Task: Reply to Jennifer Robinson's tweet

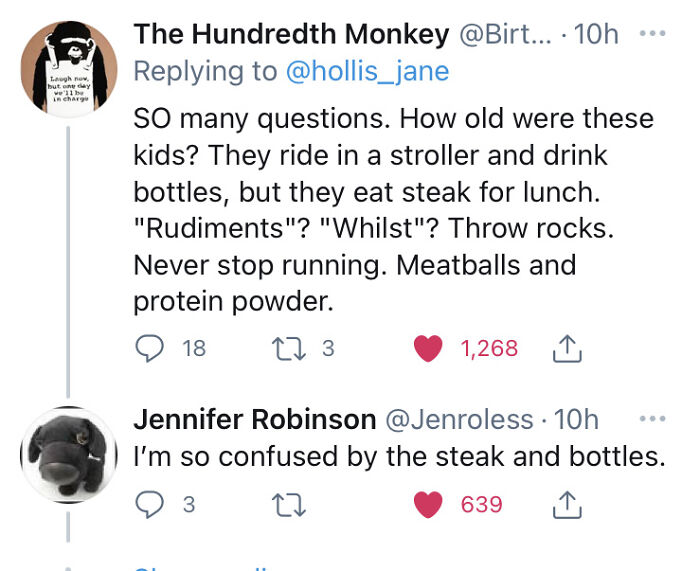Action: click(x=149, y=504)
